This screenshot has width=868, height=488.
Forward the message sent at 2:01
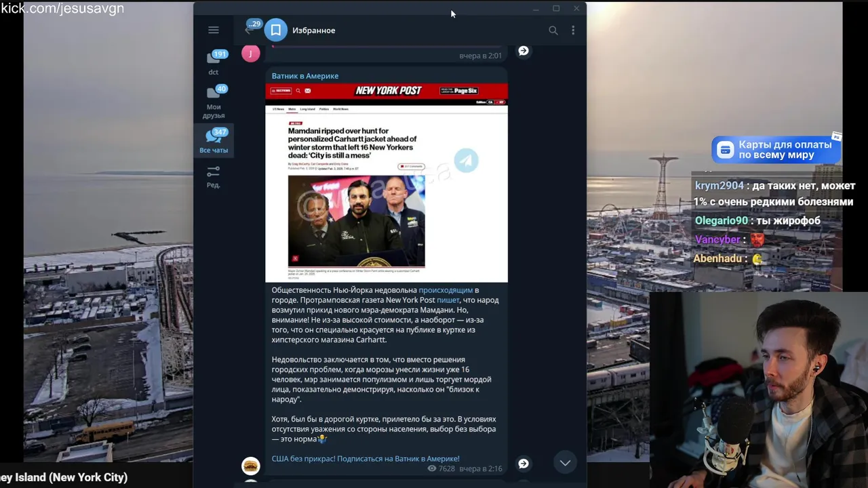point(524,51)
